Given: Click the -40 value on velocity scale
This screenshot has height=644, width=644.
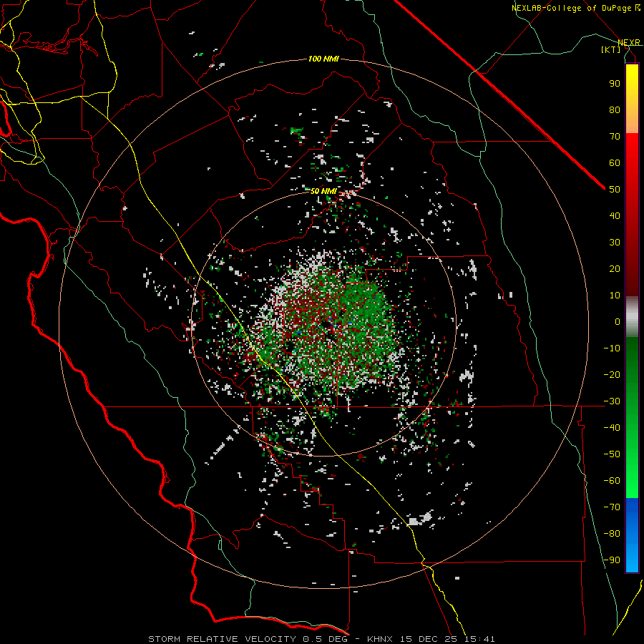Looking at the screenshot, I should tap(612, 428).
